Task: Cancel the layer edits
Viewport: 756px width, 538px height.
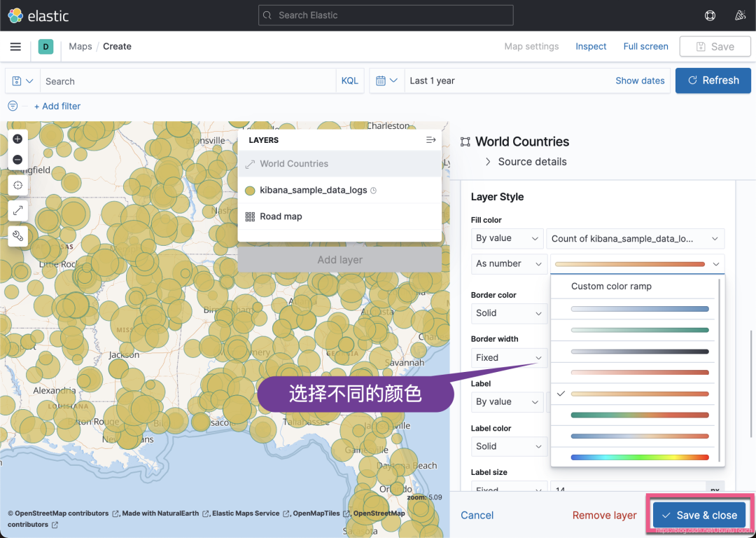Action: [477, 516]
